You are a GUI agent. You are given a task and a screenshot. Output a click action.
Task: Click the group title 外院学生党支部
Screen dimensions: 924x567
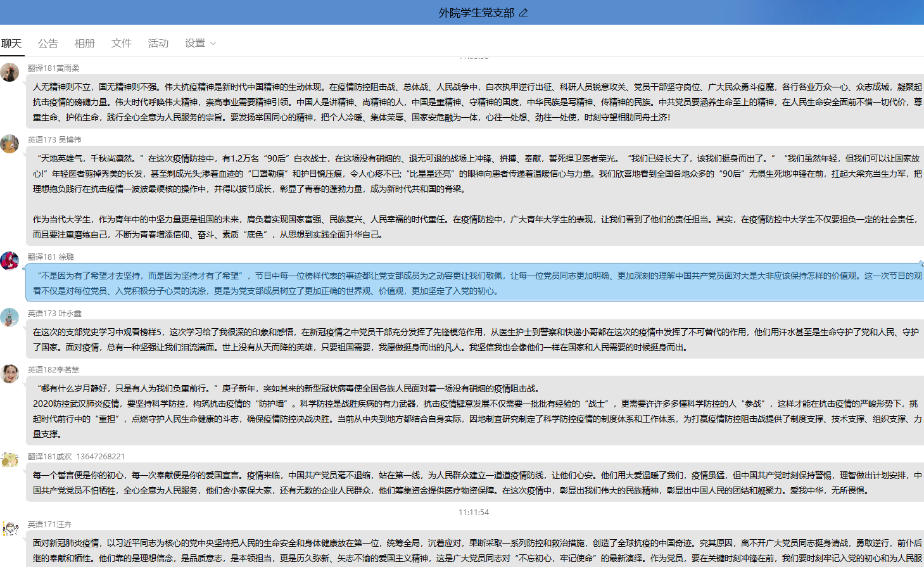tap(476, 13)
